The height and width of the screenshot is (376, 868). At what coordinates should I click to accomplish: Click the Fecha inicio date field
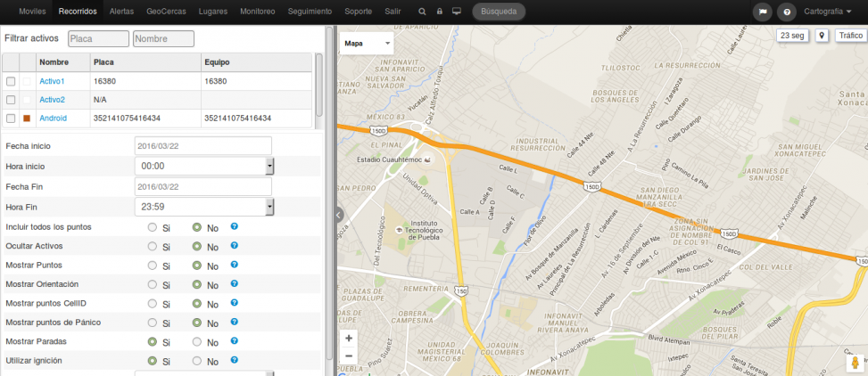(x=203, y=146)
